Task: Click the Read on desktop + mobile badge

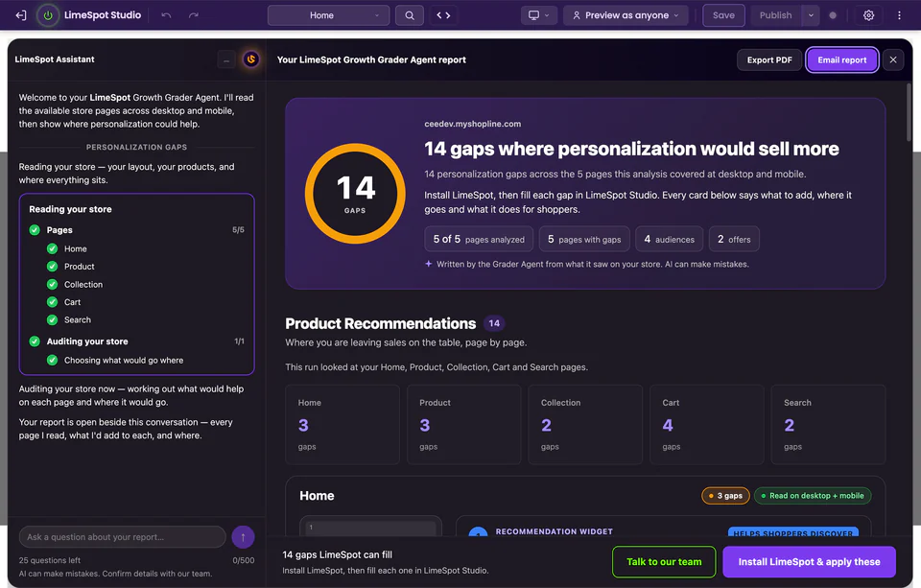Action: 813,496
